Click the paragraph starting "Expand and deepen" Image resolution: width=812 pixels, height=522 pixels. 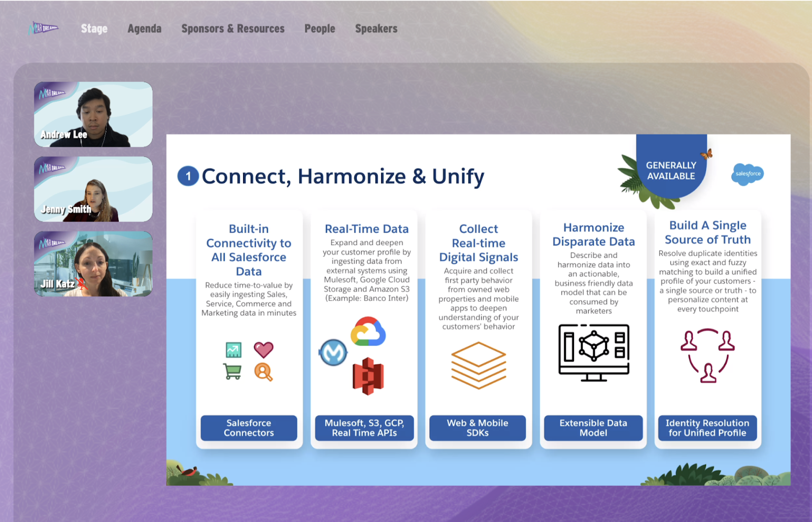coord(366,270)
